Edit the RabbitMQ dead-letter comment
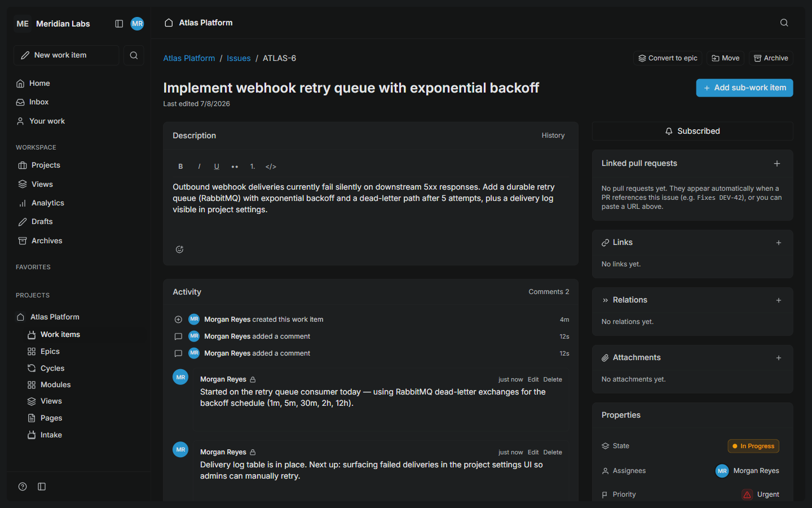This screenshot has height=508, width=812. tap(533, 379)
